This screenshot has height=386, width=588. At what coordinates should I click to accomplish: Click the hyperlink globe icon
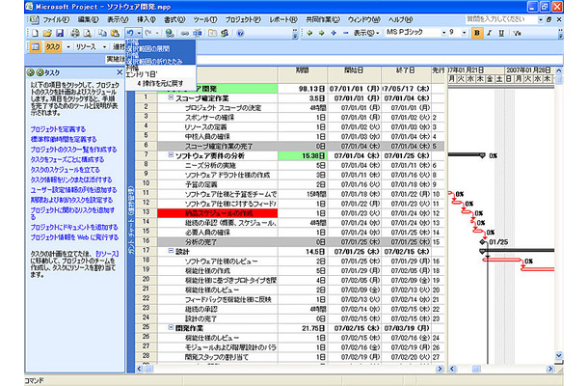click(x=170, y=33)
